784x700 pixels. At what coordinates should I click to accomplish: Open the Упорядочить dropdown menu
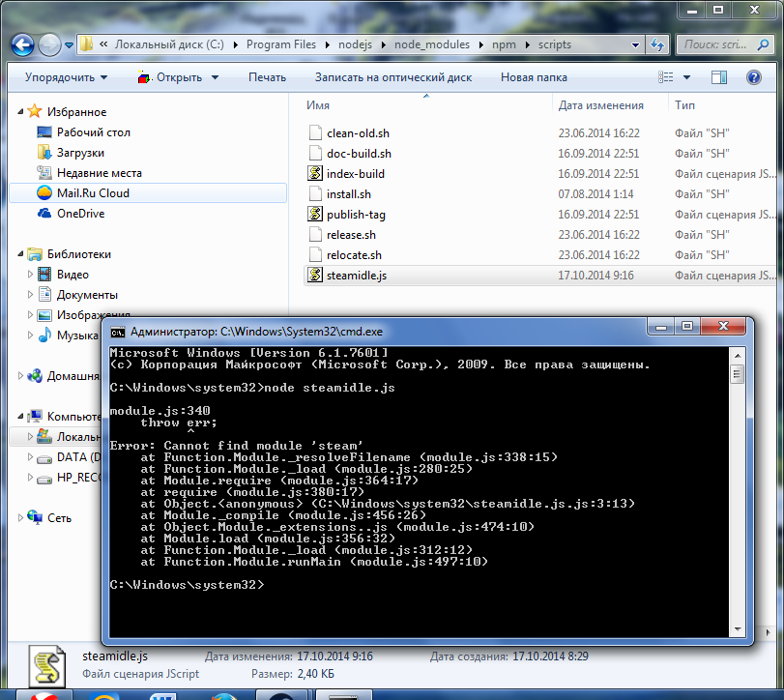66,77
